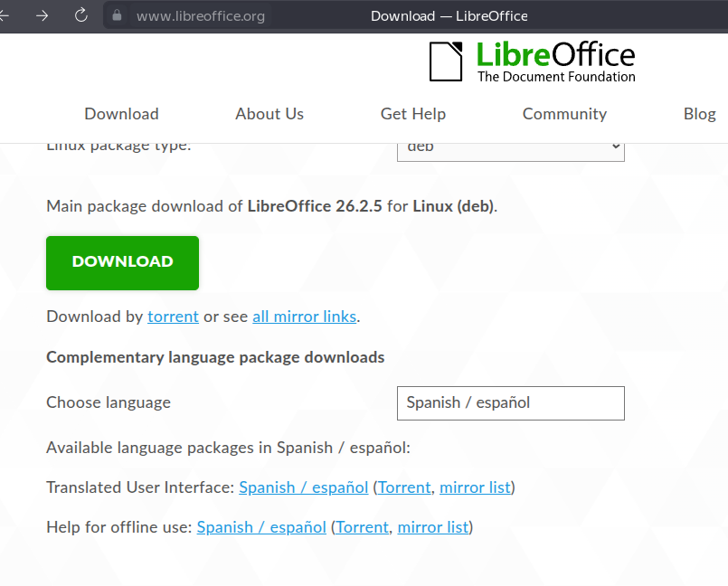Click 'The Document Foundation' tagline
Screen dimensions: 728x586
pos(556,76)
